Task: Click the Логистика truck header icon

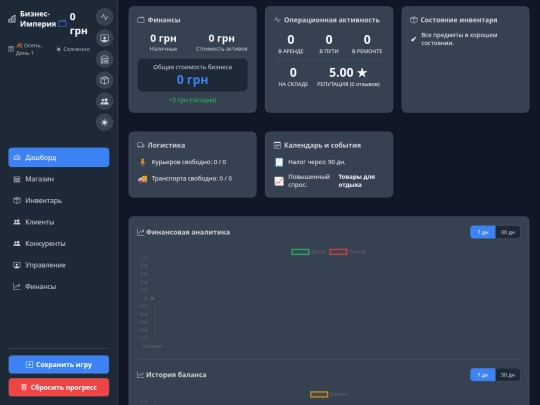Action: [x=141, y=145]
